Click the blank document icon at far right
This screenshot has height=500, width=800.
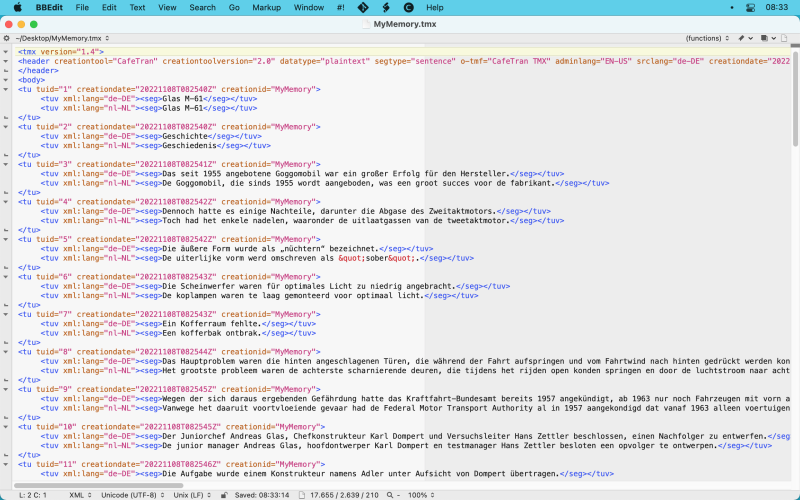point(784,38)
